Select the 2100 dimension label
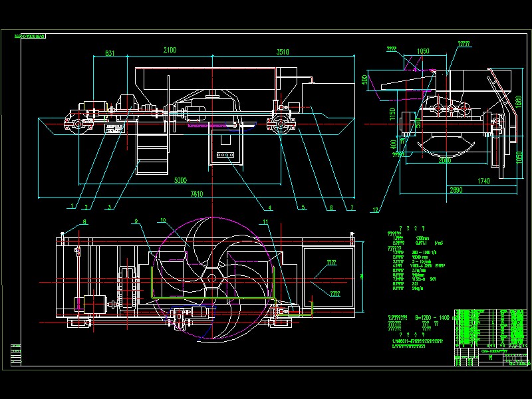 [170, 51]
